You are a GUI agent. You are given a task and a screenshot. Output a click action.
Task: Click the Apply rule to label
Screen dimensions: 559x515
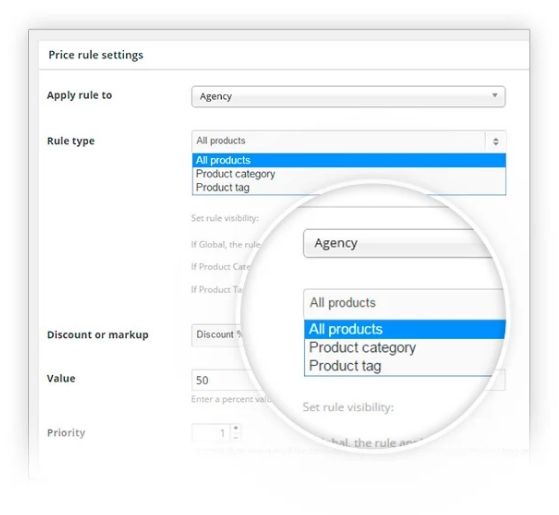80,96
